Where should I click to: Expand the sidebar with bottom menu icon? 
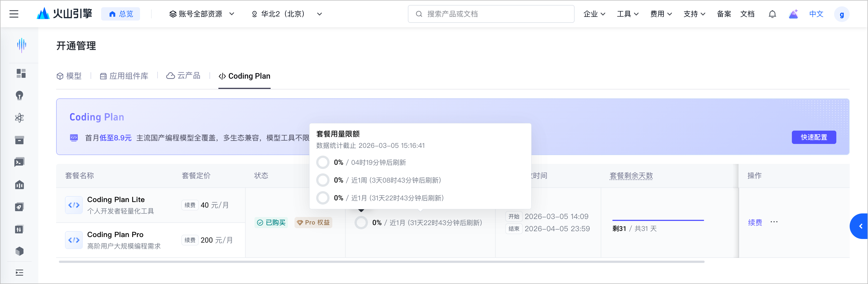pos(19,273)
